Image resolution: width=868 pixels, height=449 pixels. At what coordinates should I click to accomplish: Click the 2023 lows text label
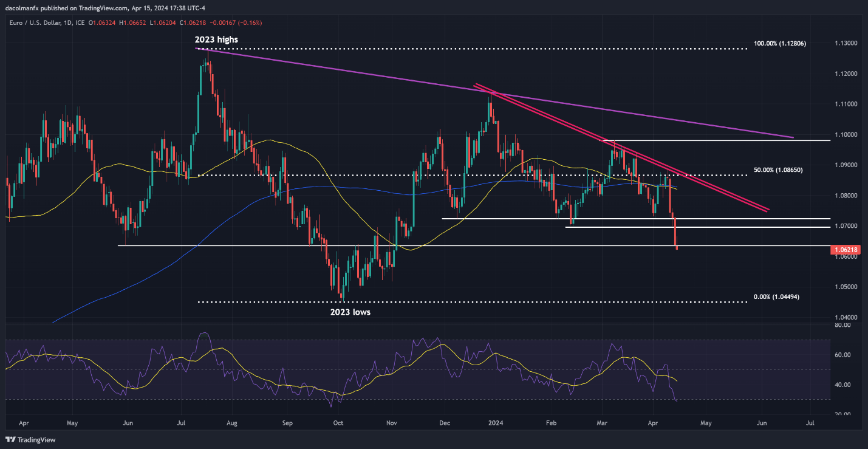point(350,312)
